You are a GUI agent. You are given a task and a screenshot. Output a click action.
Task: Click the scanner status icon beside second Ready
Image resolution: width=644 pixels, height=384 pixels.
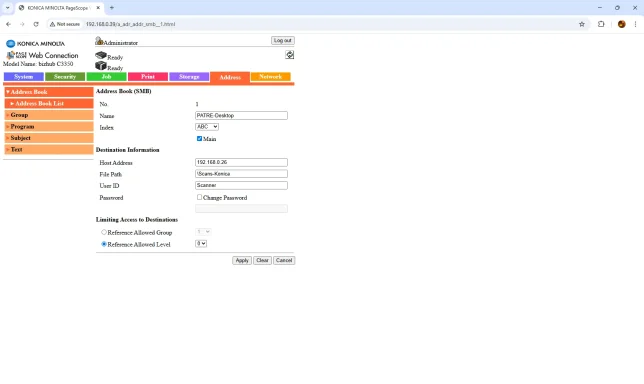pos(101,66)
